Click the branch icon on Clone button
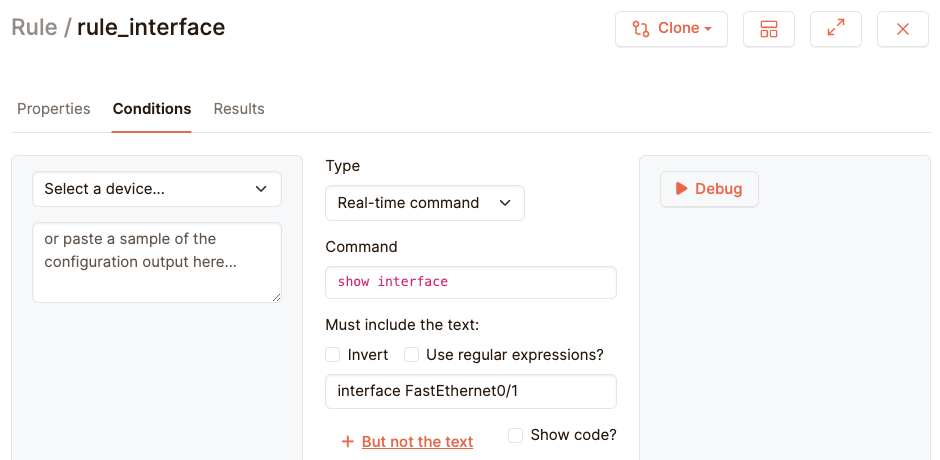940x460 pixels. [640, 29]
